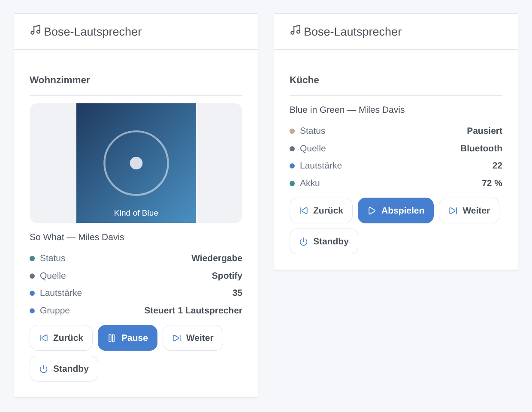Pause playback in Wohnzimmer
This screenshot has height=412, width=532.
point(127,338)
